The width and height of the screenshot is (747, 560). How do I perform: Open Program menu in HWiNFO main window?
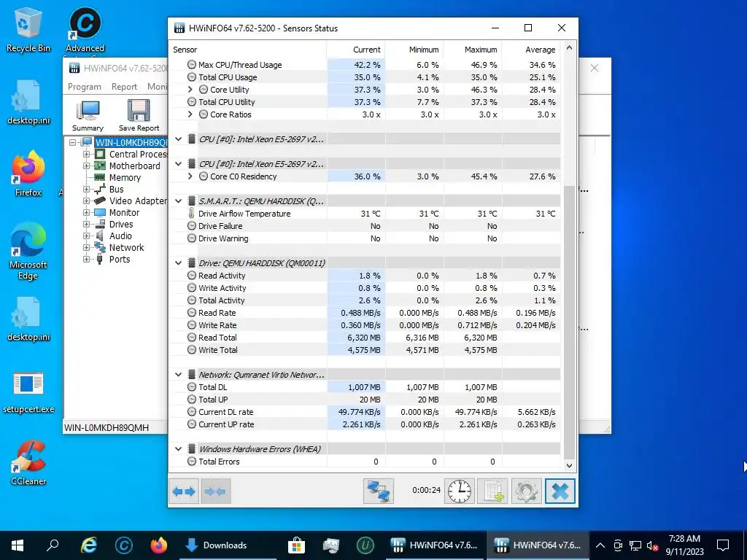(85, 87)
